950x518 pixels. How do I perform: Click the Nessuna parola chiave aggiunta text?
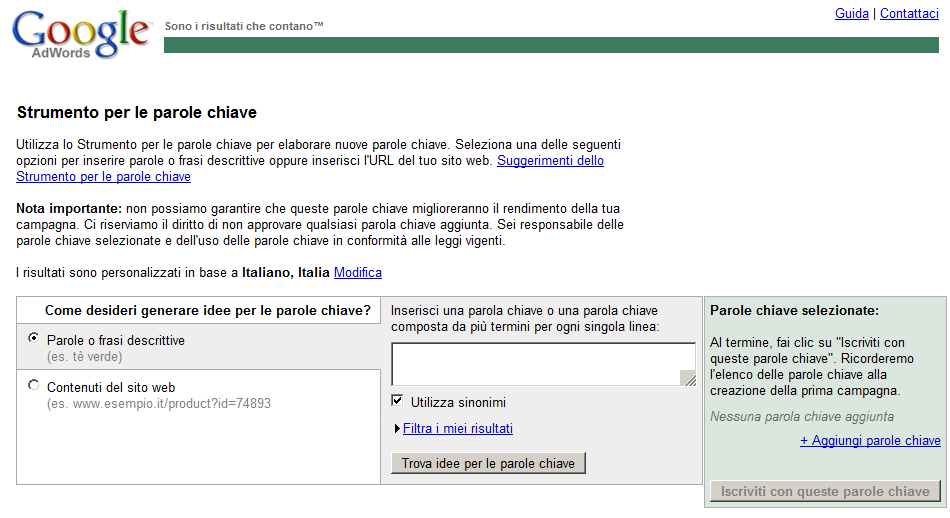(802, 416)
